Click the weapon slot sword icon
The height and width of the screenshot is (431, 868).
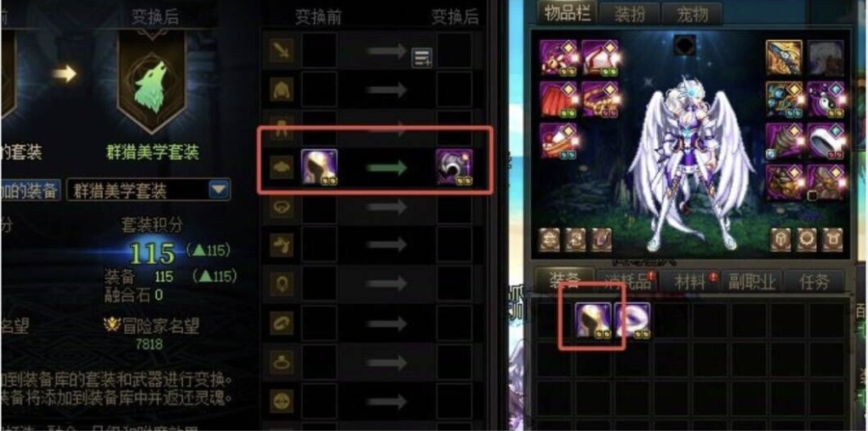tap(281, 51)
